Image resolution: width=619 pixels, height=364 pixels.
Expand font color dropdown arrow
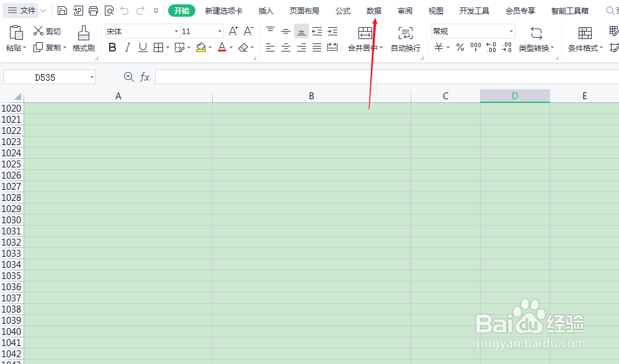tap(231, 48)
